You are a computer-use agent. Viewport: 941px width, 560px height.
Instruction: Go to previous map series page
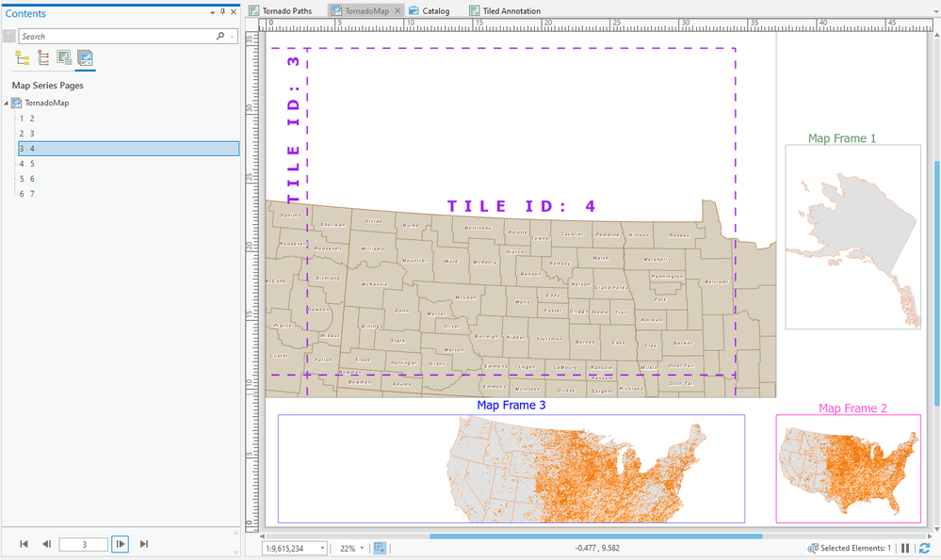click(46, 544)
